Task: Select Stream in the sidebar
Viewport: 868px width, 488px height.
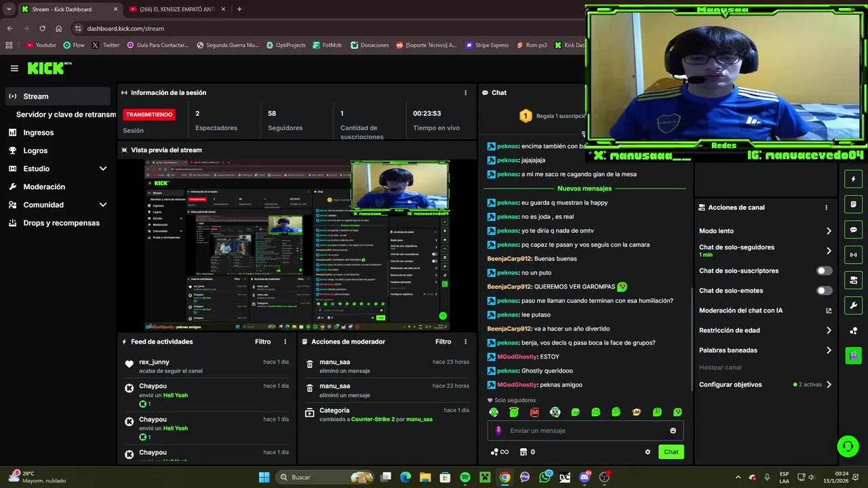Action: pos(58,96)
